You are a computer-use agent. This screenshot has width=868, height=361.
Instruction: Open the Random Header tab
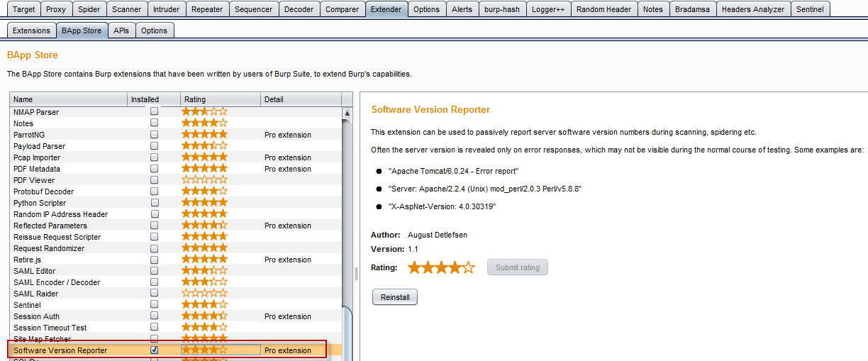coord(604,9)
